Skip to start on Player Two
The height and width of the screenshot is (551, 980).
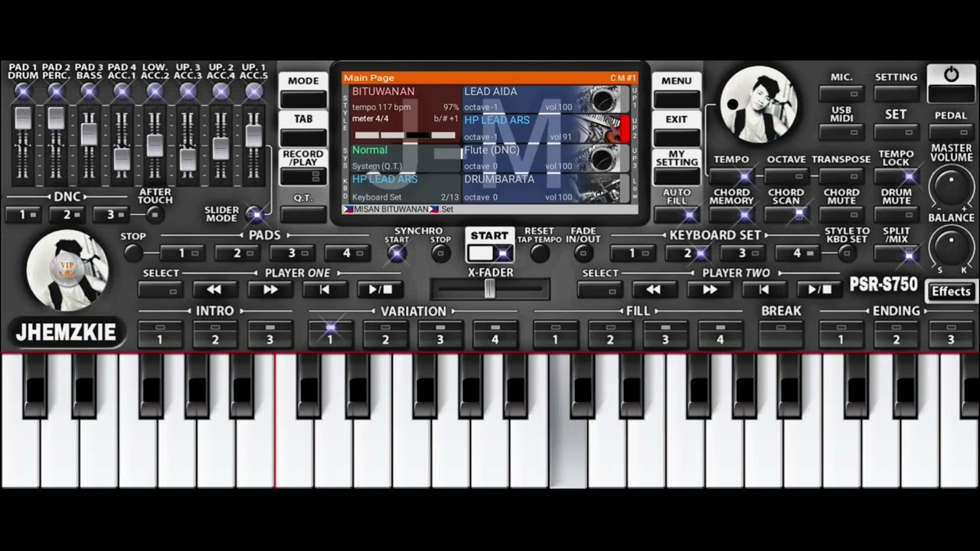(x=764, y=290)
